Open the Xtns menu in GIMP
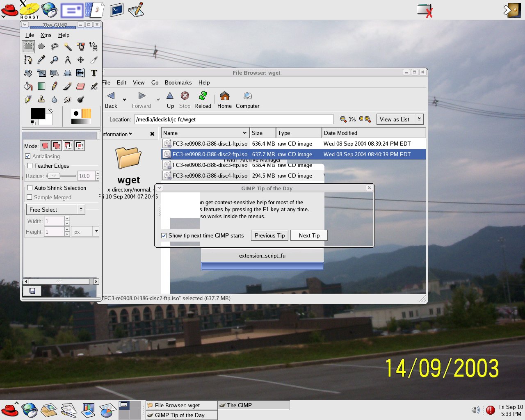 (x=46, y=35)
